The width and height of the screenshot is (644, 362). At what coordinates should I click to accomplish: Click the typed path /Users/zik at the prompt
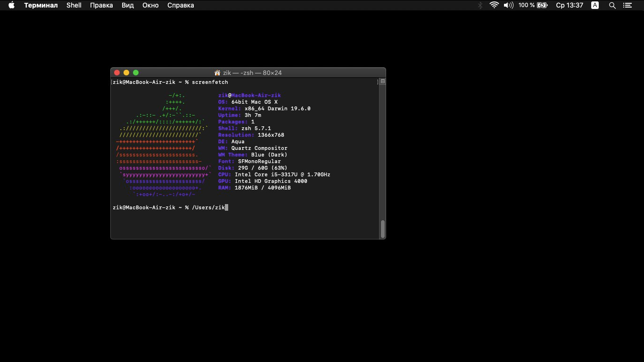(x=208, y=207)
